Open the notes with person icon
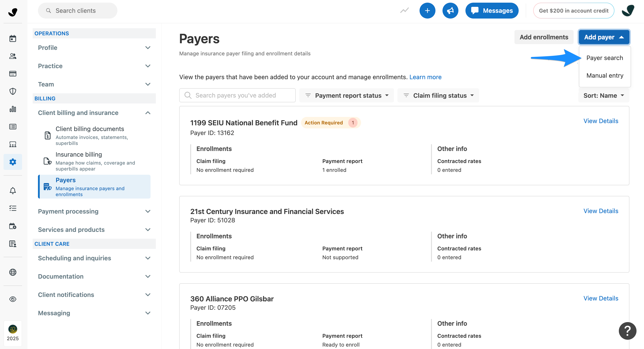644x349 pixels. click(13, 244)
